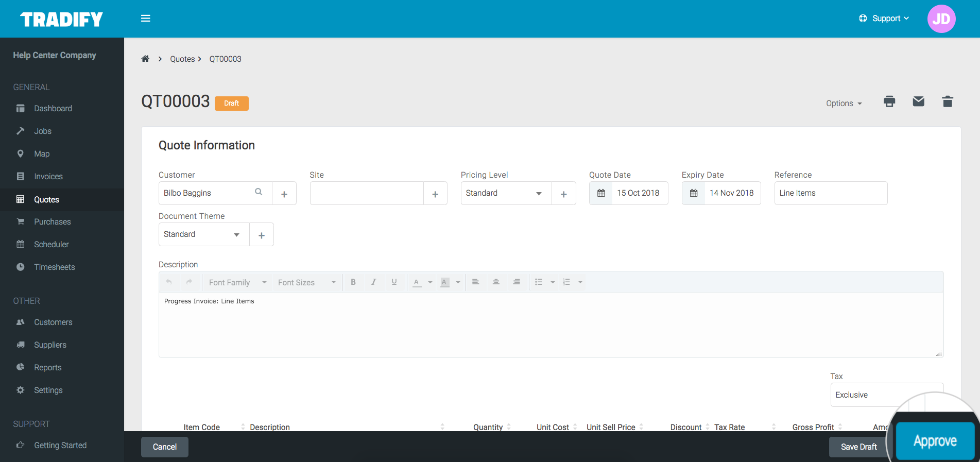Image resolution: width=980 pixels, height=462 pixels.
Task: Open the Options dropdown
Action: [844, 103]
